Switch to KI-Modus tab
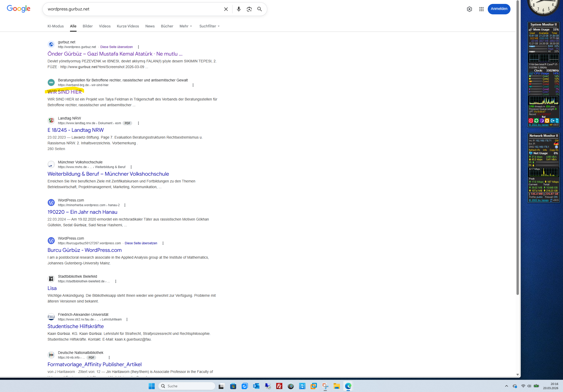The image size is (563, 392). point(56,26)
